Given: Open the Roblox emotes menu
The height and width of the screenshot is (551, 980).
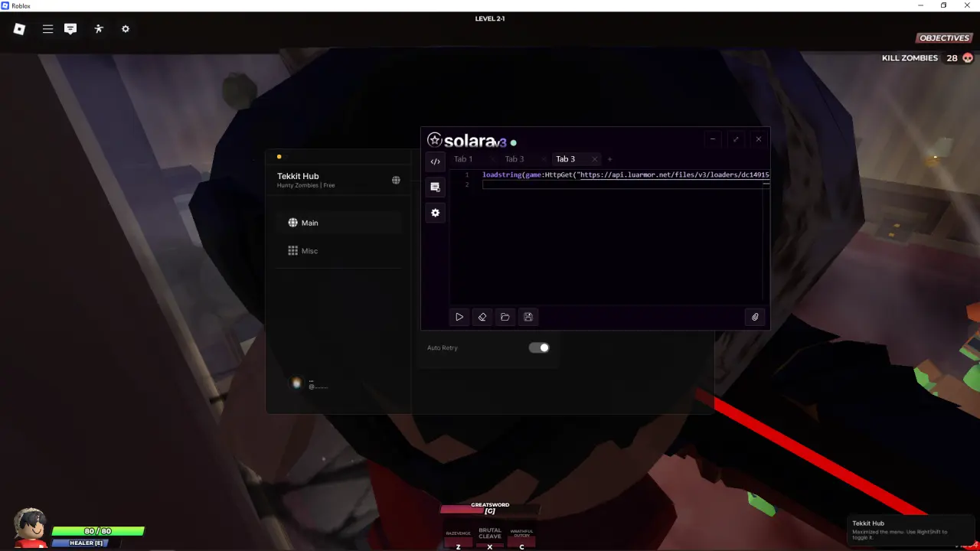Looking at the screenshot, I should (99, 29).
